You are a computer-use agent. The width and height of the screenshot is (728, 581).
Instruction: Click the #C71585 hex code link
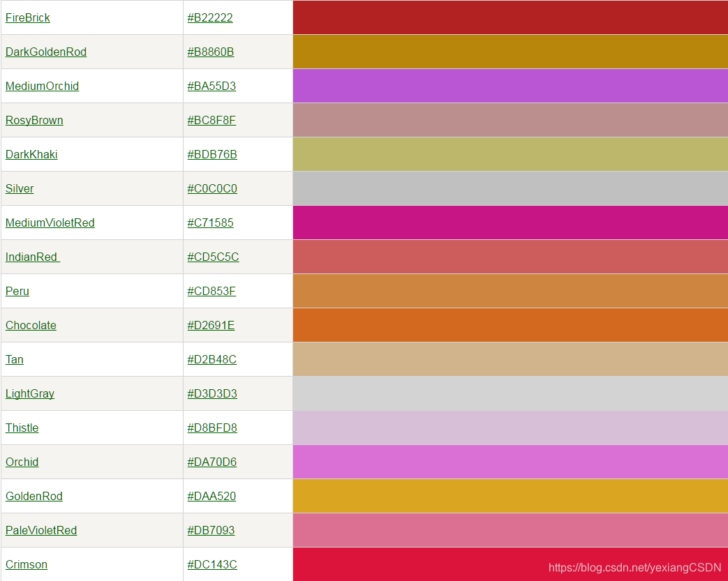point(210,222)
